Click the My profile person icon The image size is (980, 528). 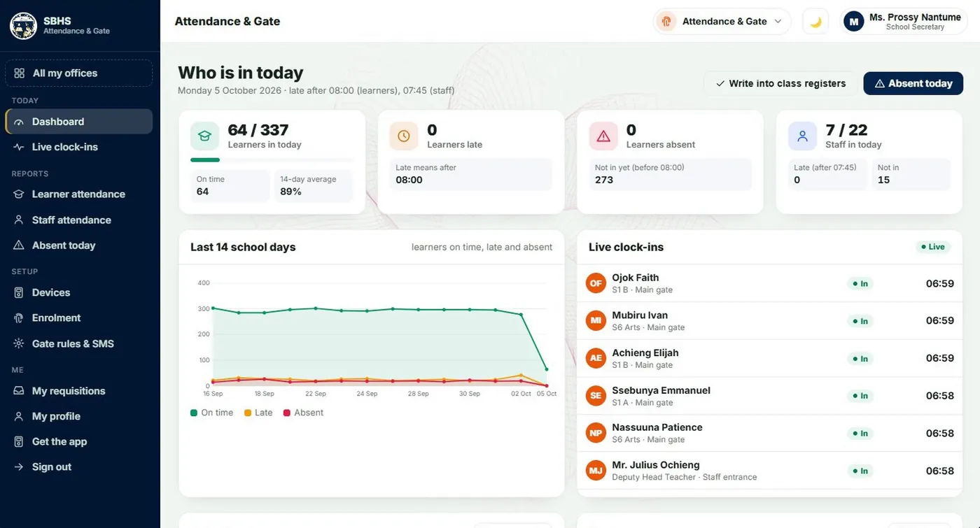19,416
